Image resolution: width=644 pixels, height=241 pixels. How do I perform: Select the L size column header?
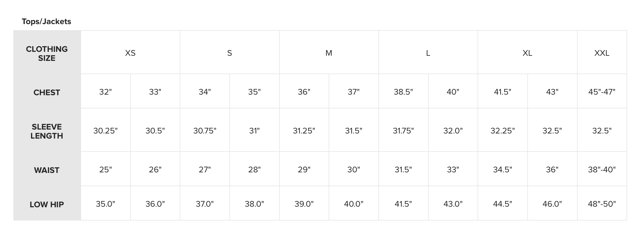point(428,53)
